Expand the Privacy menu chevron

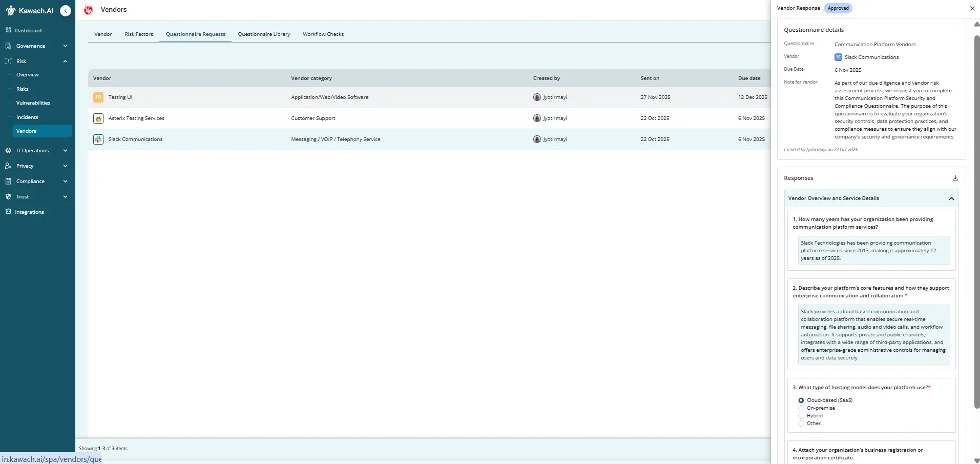65,166
